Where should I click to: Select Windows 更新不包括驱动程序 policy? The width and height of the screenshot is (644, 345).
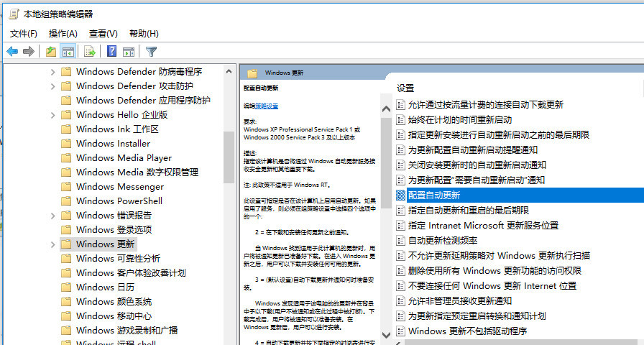(x=467, y=331)
